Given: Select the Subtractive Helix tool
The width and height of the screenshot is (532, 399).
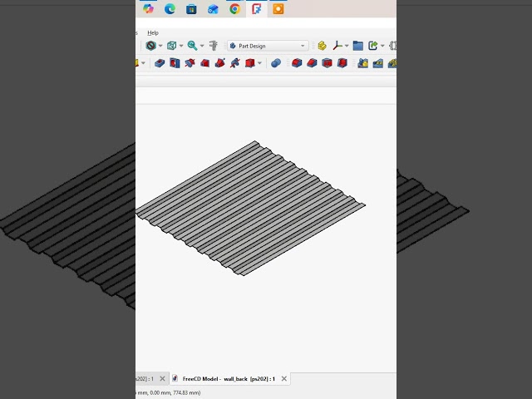Looking at the screenshot, I should [234, 63].
